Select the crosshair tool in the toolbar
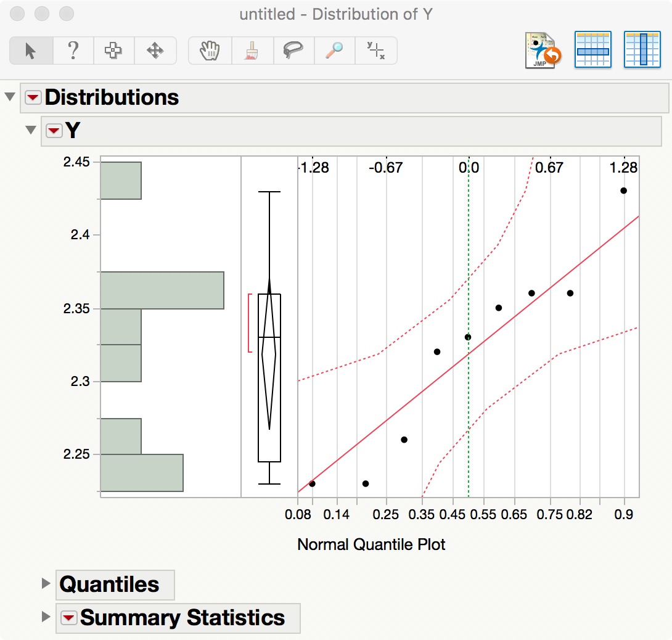 115,51
